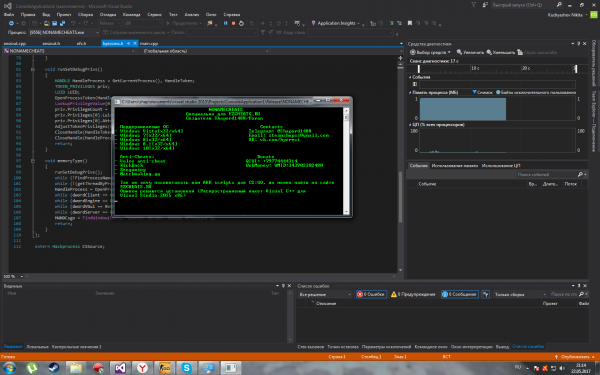Open the File menu
The height and width of the screenshot is (375, 600).
coord(9,15)
